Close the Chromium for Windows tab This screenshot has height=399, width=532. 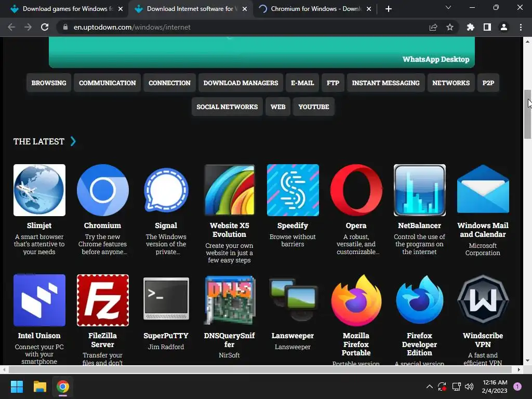(369, 9)
